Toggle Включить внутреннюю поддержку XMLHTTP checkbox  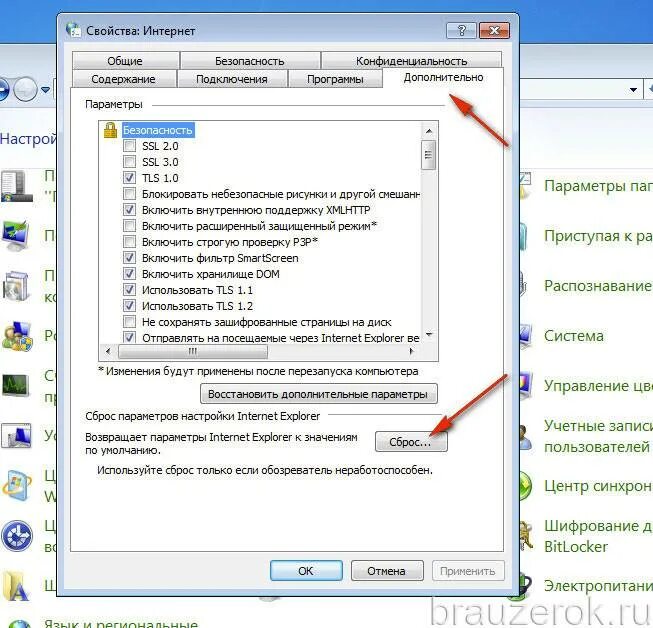click(x=130, y=209)
